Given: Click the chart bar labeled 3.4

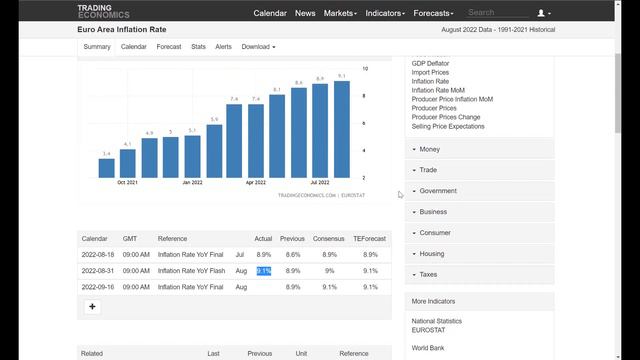Looking at the screenshot, I should (x=107, y=168).
